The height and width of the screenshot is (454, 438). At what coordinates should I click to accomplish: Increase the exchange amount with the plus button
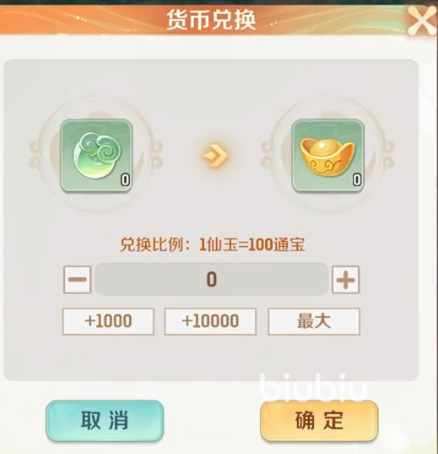coord(345,280)
